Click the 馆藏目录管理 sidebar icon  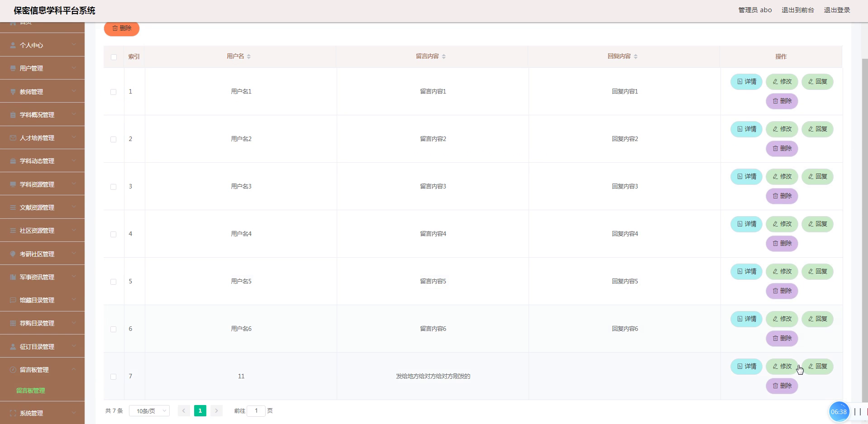point(13,300)
